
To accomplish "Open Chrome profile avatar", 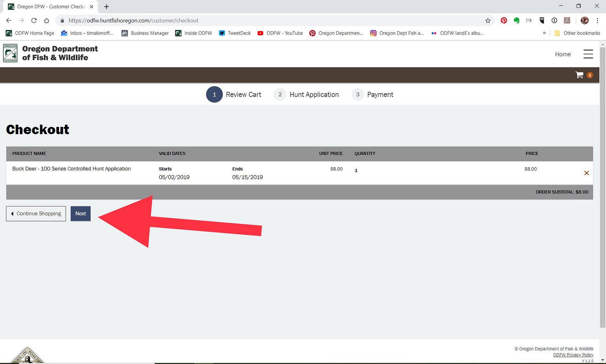I will pos(584,20).
